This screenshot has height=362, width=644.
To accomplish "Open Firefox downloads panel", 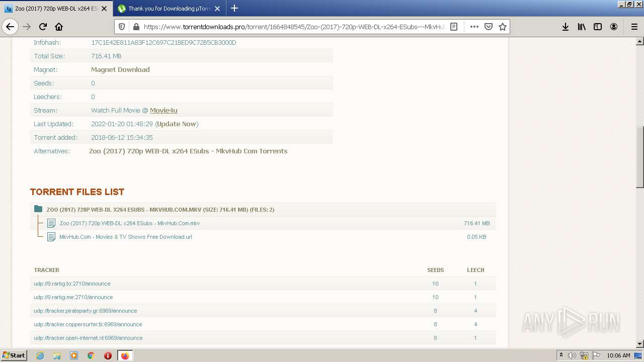I will tap(566, 27).
